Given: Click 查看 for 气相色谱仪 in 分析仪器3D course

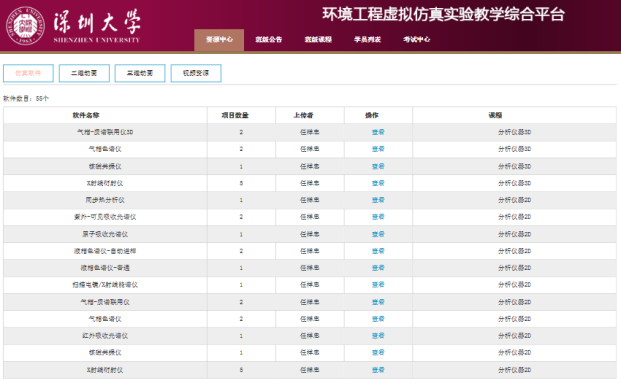Looking at the screenshot, I should [x=378, y=149].
